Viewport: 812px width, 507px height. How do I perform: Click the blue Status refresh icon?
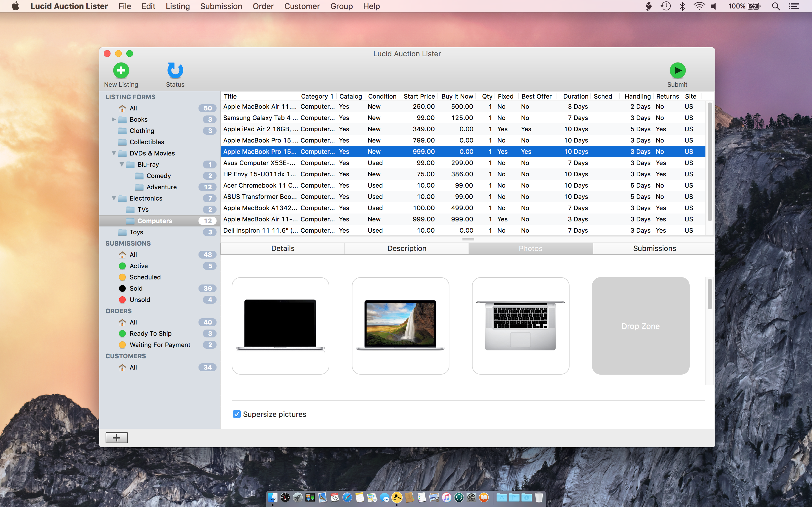175,70
